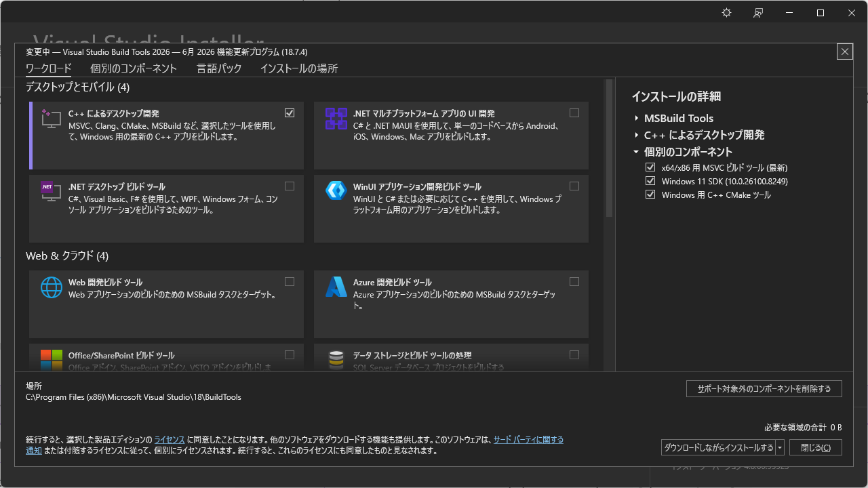Image resolution: width=868 pixels, height=488 pixels.
Task: Check the WinUI アプリケーション開発ビルド ツール workload
Action: pyautogui.click(x=574, y=186)
